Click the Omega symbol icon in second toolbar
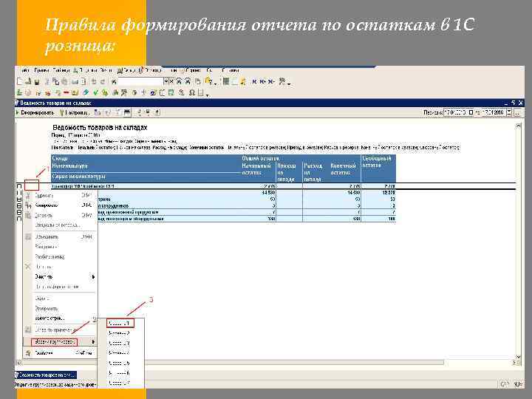Viewport: 532px width, 399px height. coord(192,92)
